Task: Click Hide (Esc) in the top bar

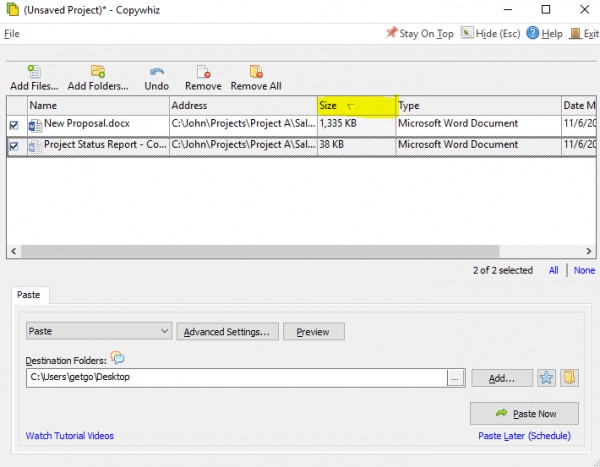Action: click(x=490, y=34)
